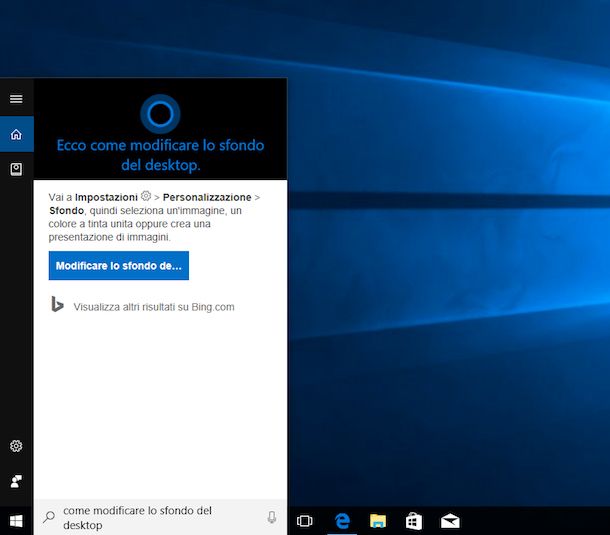610x535 pixels.
Task: Launch the Store app from taskbar
Action: 414,520
